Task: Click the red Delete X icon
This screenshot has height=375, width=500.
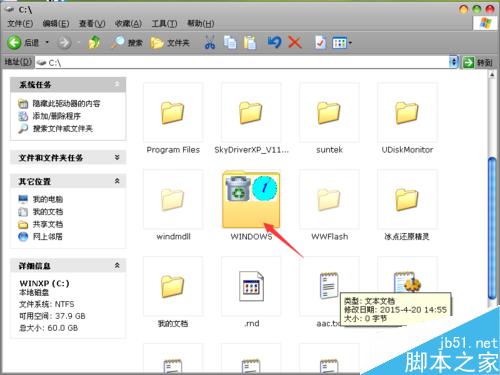Action: (x=295, y=43)
